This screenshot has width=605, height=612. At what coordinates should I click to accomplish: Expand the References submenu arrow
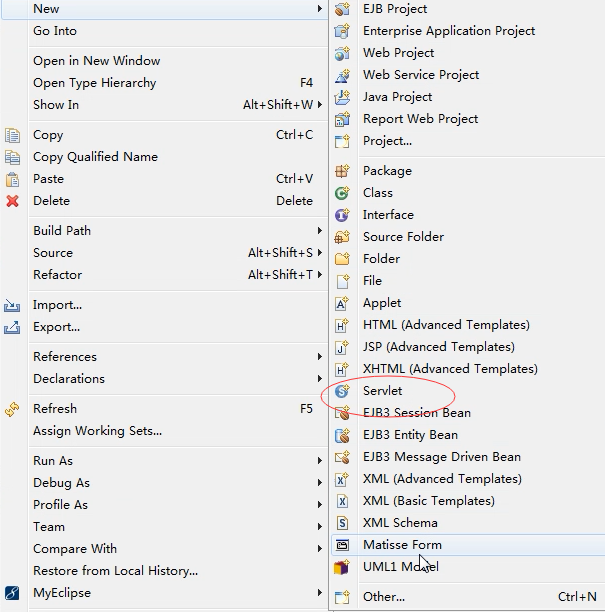320,357
